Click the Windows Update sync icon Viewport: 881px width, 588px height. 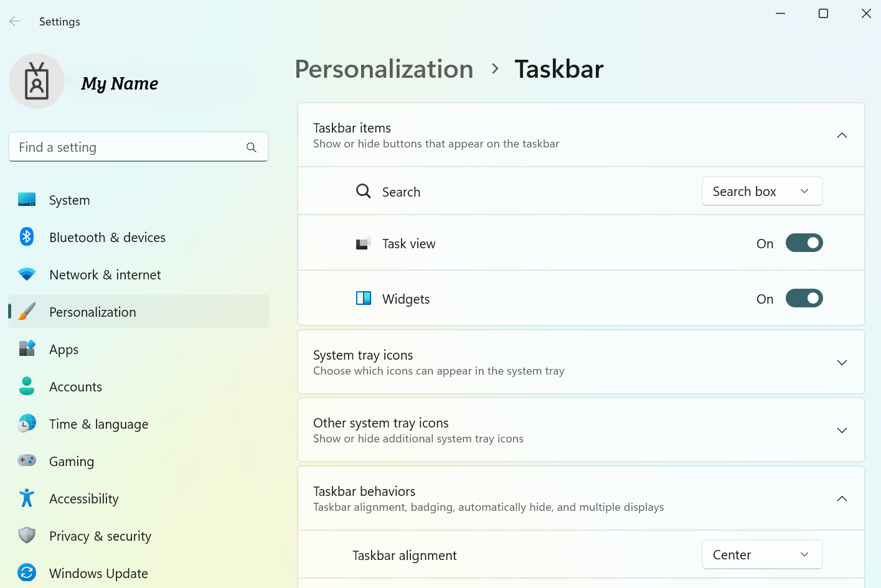point(27,573)
